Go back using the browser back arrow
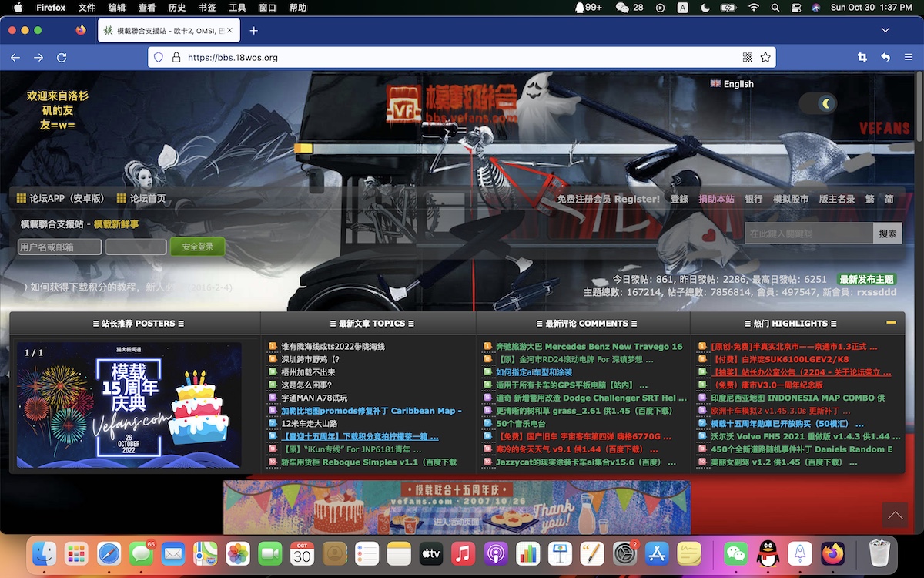Viewport: 924px width, 578px height. (15, 58)
